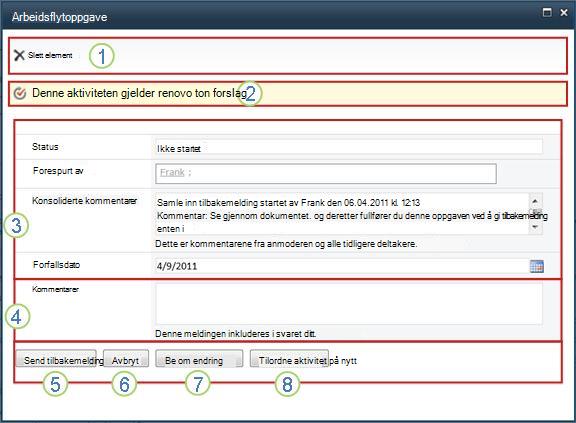Click Tilordne aktivitet på nytt button
The image size is (576, 423).
point(289,359)
